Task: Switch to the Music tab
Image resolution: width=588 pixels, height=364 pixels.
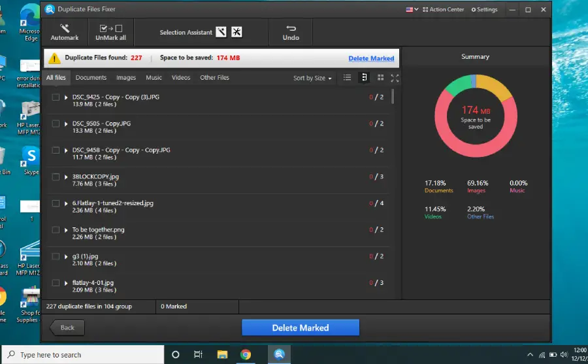Action: pos(154,78)
